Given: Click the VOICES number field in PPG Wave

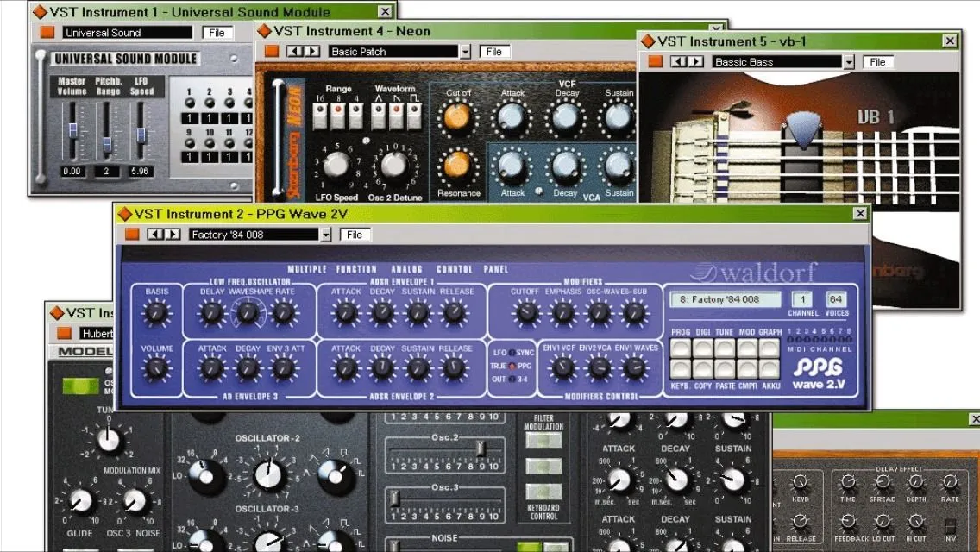Looking at the screenshot, I should tap(836, 299).
